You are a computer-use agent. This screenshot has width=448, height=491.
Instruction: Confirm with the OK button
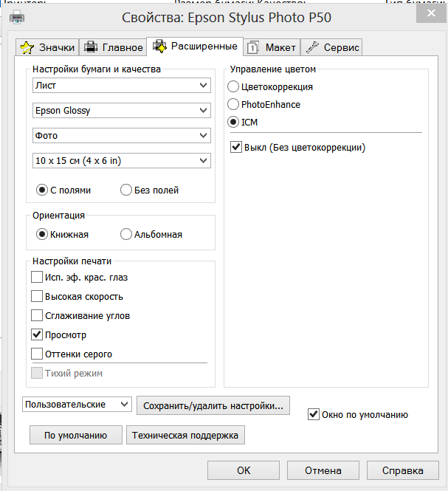coord(244,470)
